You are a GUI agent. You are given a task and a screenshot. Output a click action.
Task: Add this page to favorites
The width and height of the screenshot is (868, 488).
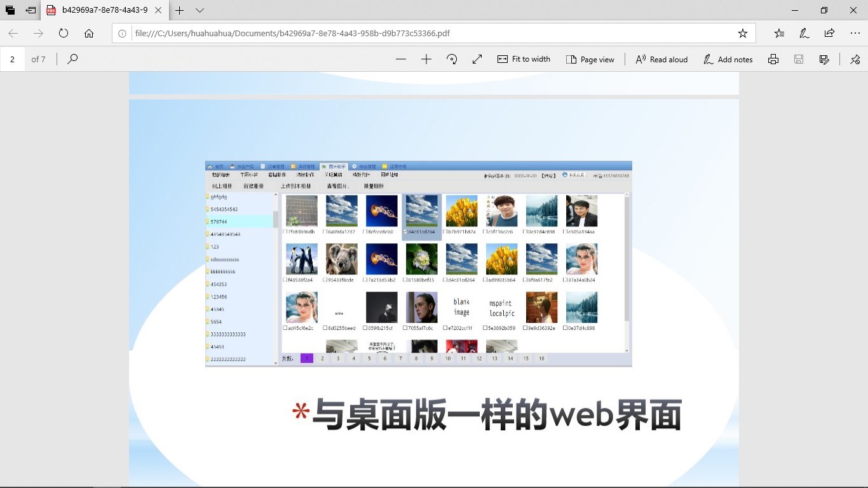click(x=742, y=33)
